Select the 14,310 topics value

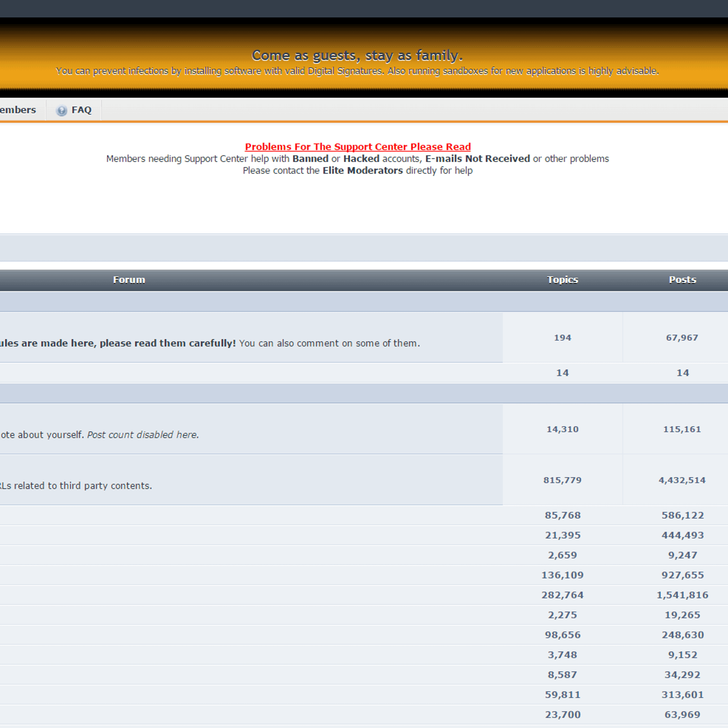pos(562,429)
